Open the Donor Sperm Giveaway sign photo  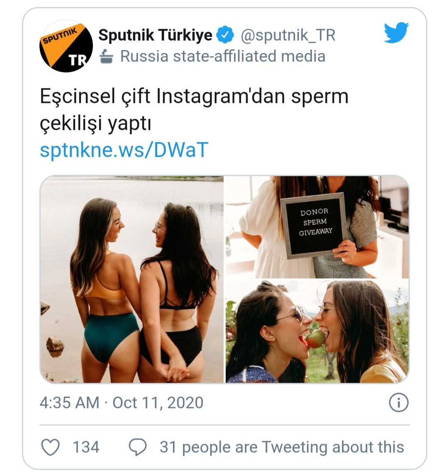pos(317,227)
